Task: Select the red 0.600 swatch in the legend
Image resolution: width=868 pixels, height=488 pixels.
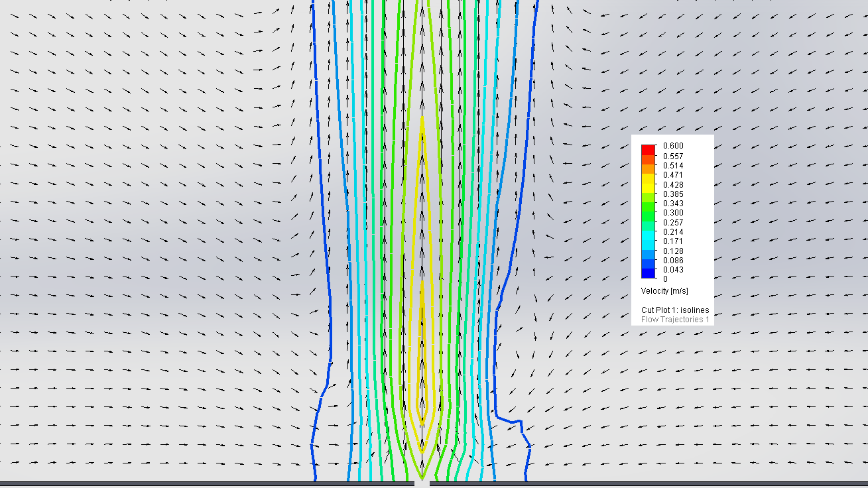Action: [x=648, y=149]
